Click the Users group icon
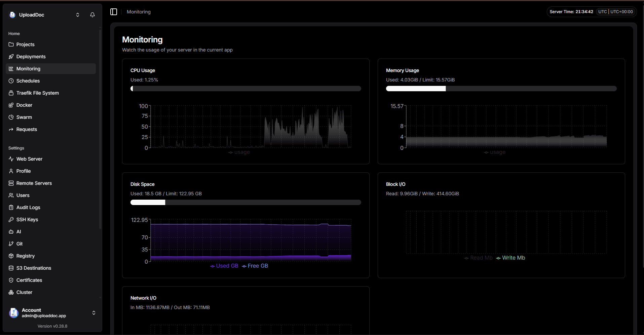This screenshot has height=335, width=644. click(x=11, y=195)
